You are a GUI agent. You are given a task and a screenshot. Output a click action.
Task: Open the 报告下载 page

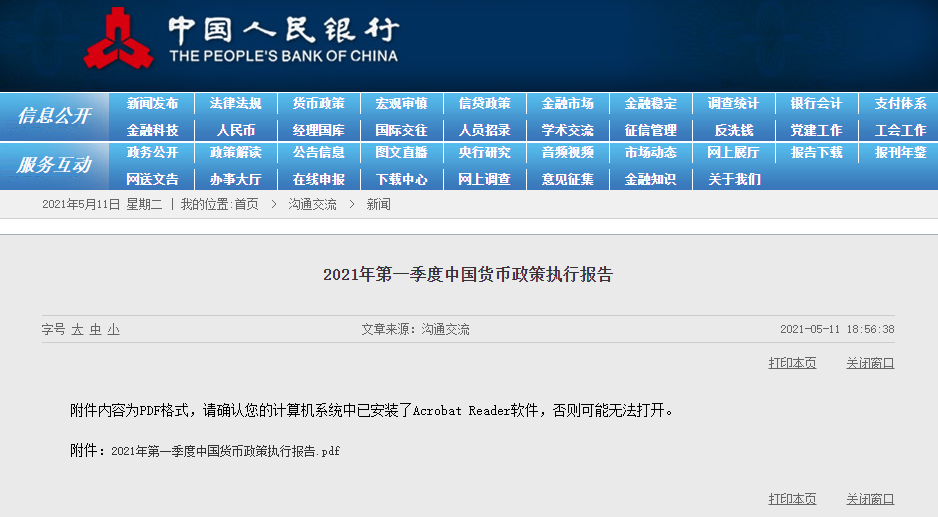tap(816, 153)
